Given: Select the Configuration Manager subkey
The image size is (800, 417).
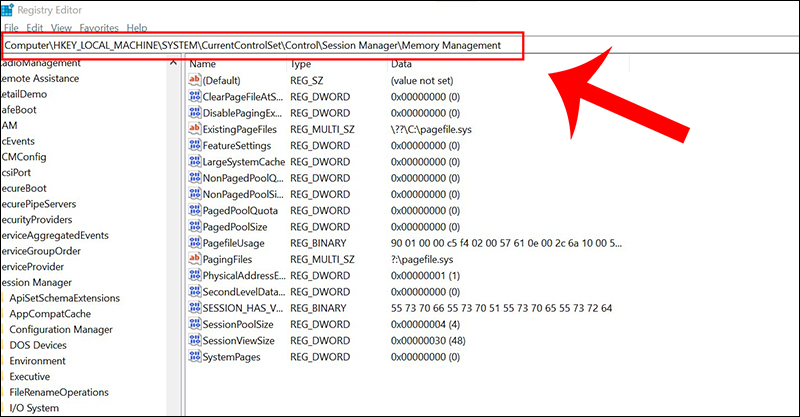Looking at the screenshot, I should pos(61,330).
